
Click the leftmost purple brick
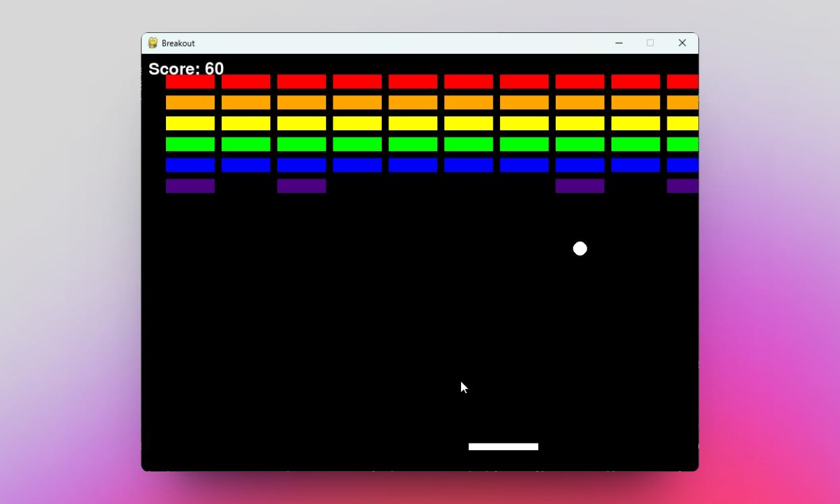pyautogui.click(x=190, y=186)
